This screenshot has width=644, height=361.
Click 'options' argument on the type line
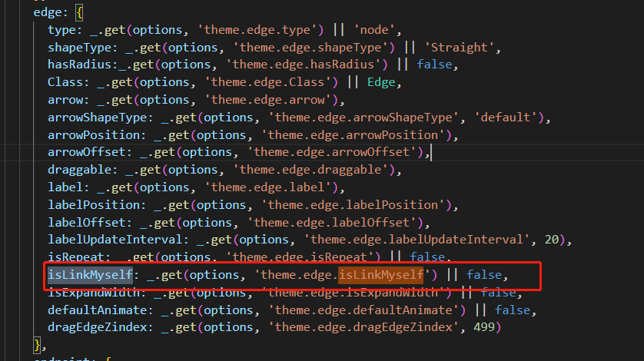(x=157, y=30)
